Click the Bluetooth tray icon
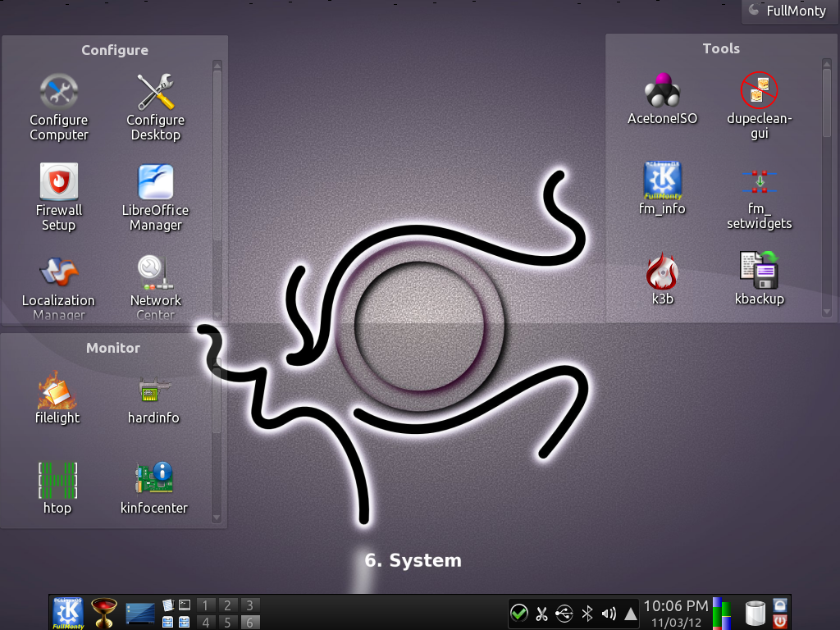The height and width of the screenshot is (630, 840). point(587,614)
